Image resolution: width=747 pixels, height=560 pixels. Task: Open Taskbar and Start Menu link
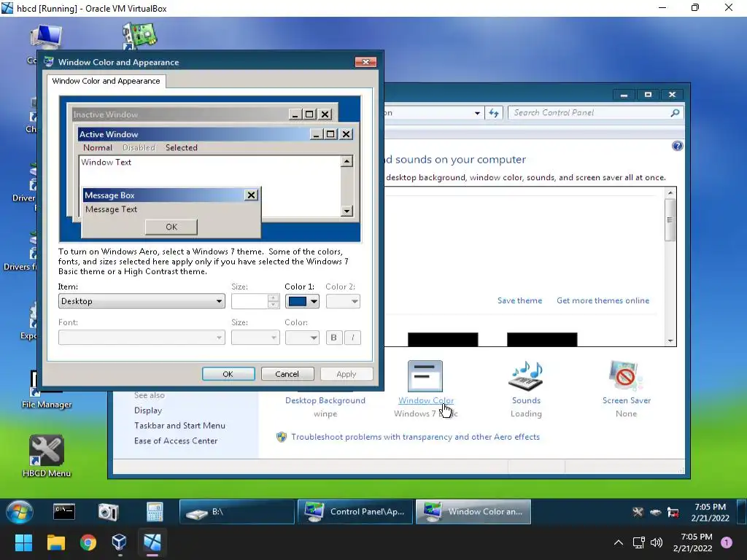pyautogui.click(x=179, y=426)
